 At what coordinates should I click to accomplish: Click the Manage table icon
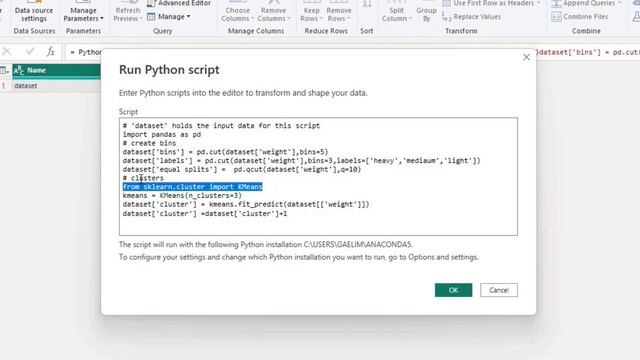coord(151,17)
